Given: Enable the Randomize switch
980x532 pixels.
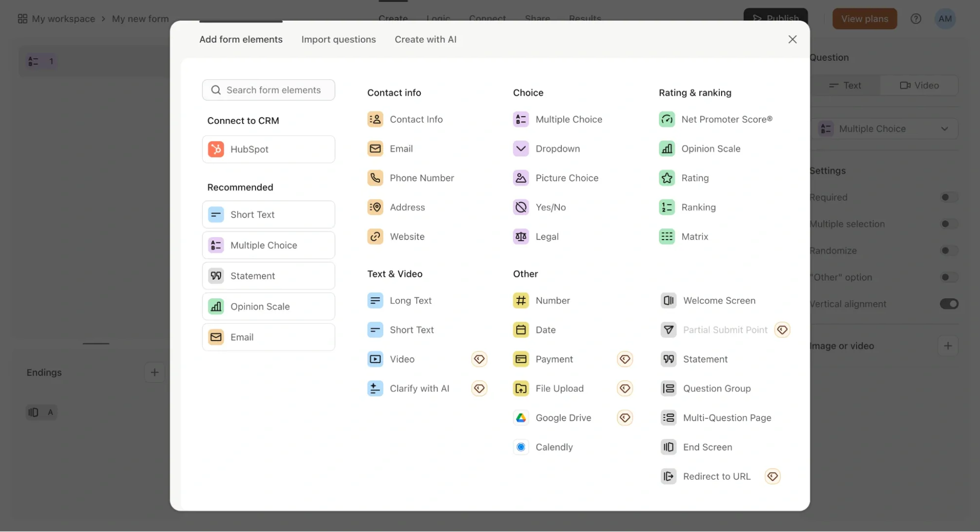Looking at the screenshot, I should point(948,250).
